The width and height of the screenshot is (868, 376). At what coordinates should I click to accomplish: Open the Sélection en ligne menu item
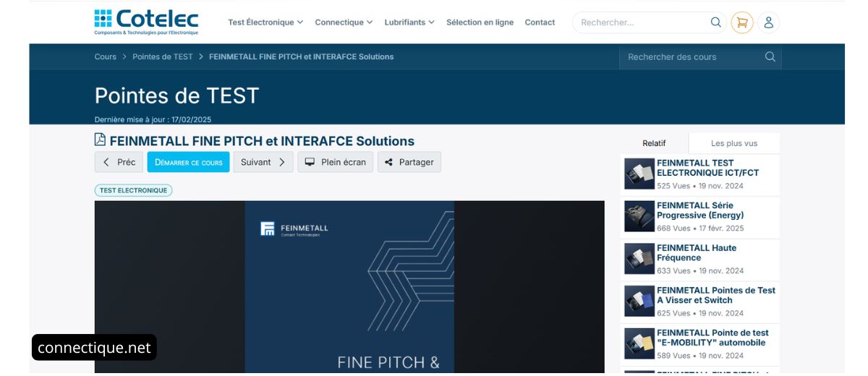[x=480, y=22]
